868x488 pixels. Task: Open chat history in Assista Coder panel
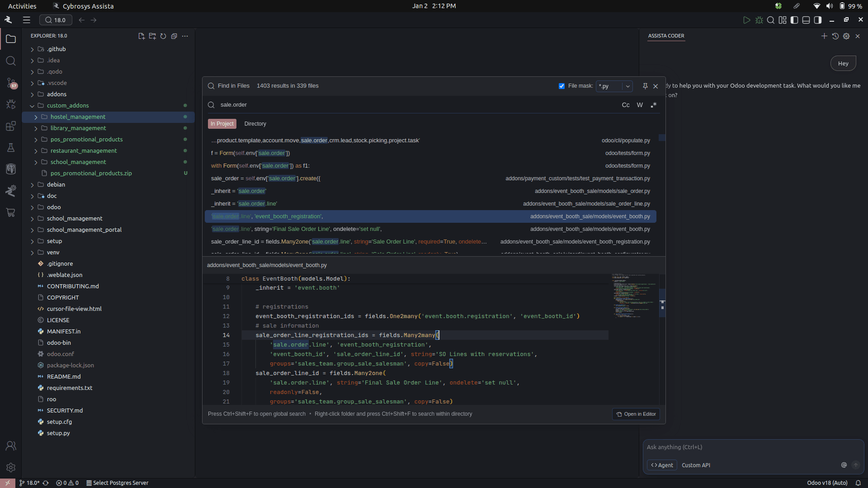(x=835, y=36)
